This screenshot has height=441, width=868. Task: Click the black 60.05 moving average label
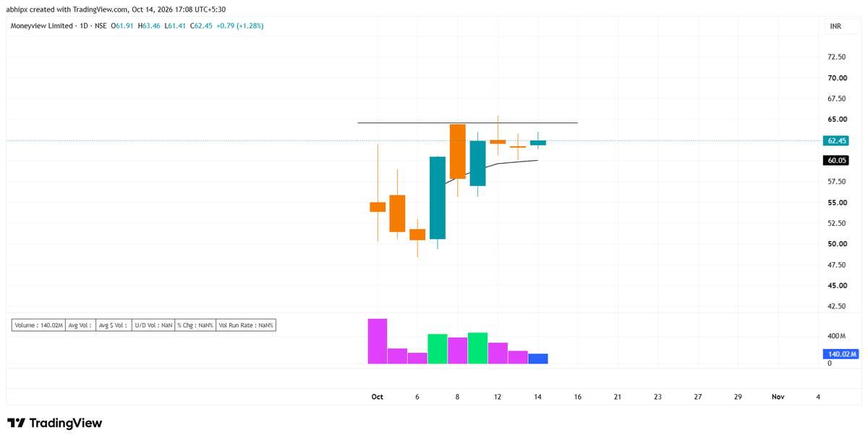pos(837,160)
